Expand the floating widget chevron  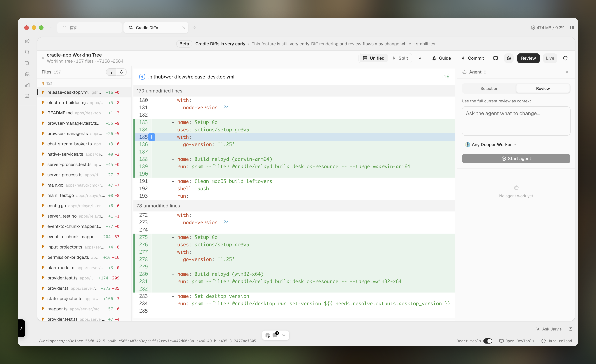point(284,335)
